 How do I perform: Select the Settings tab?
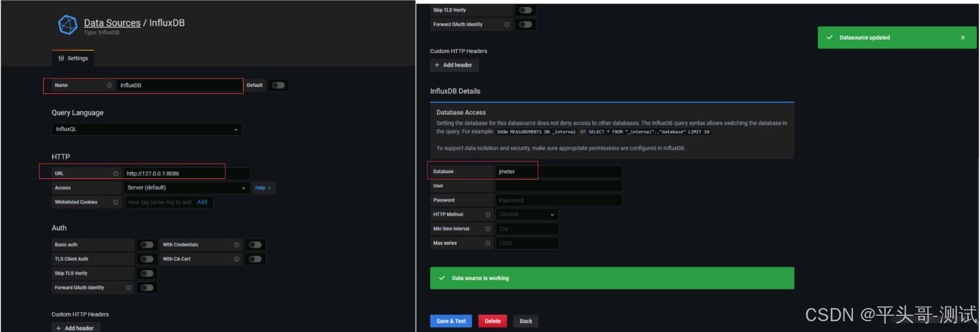coord(73,58)
